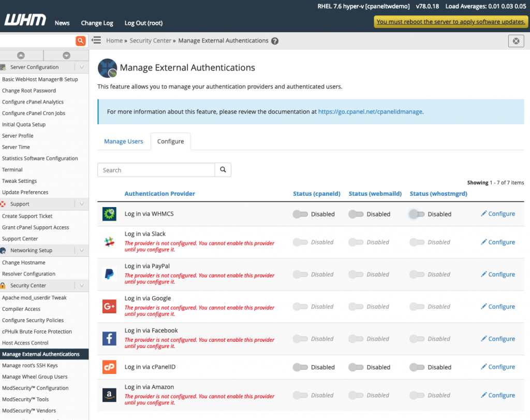Toggle cPanelID cpaneld status switch
The width and height of the screenshot is (530, 420).
[x=300, y=367]
